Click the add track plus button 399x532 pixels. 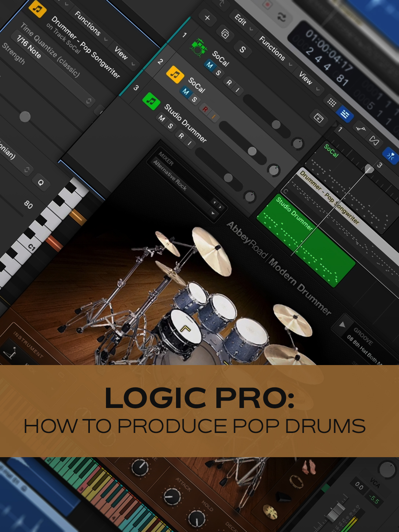click(207, 18)
